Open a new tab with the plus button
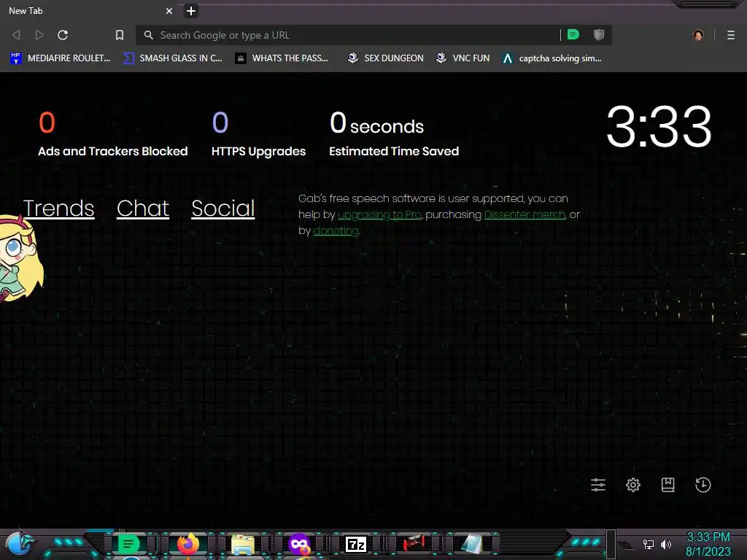The image size is (747, 560). 191,10
